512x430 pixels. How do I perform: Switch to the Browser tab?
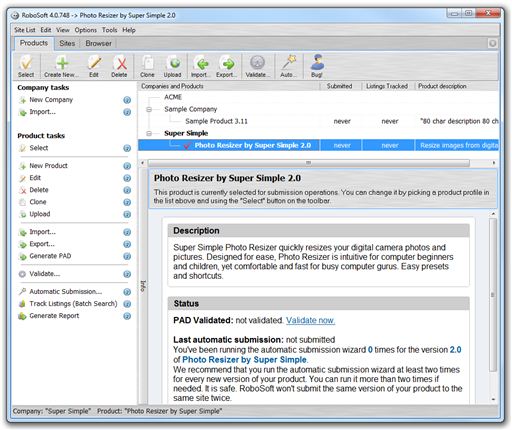click(x=98, y=43)
